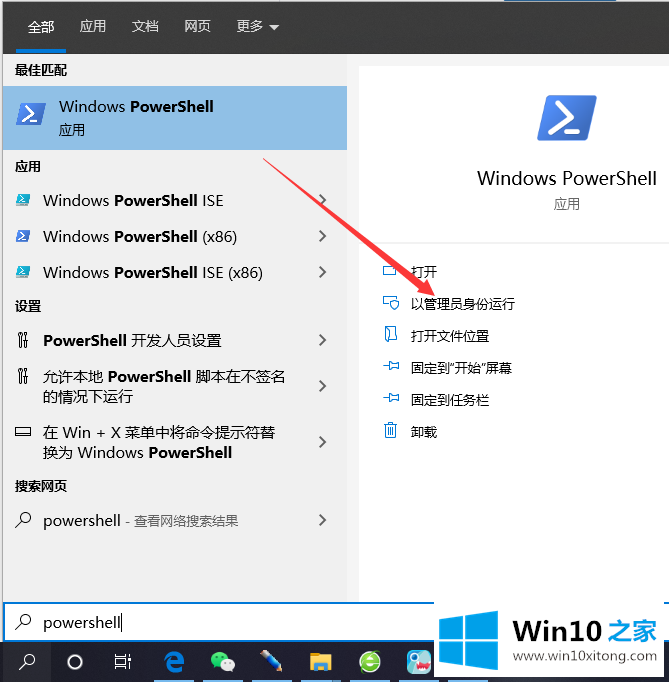
Task: Click the magnifier icon inside search box
Action: 23,622
